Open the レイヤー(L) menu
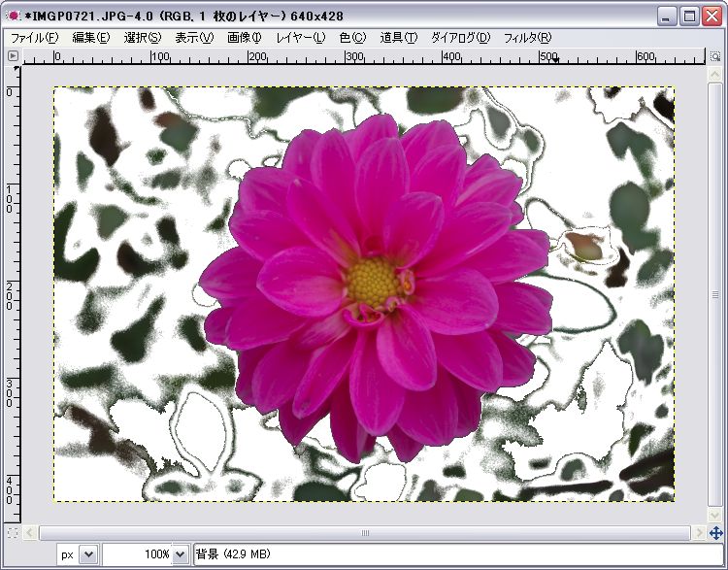This screenshot has width=728, height=570. [x=300, y=38]
